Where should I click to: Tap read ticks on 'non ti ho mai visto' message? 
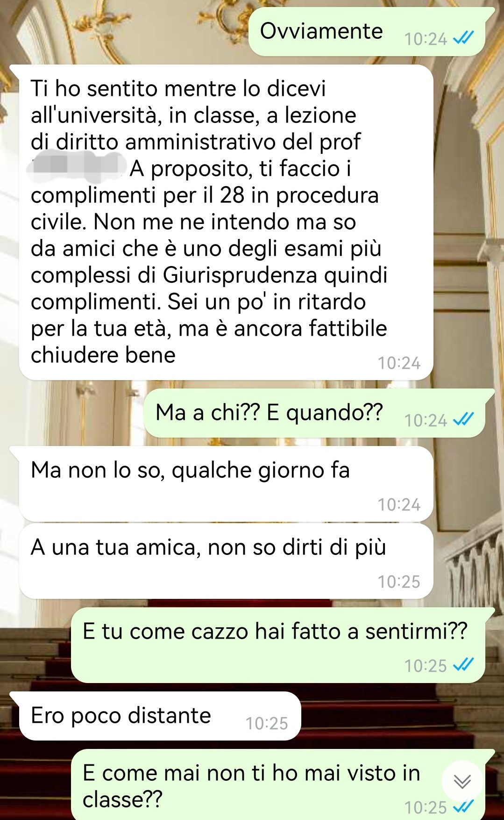coord(464,806)
